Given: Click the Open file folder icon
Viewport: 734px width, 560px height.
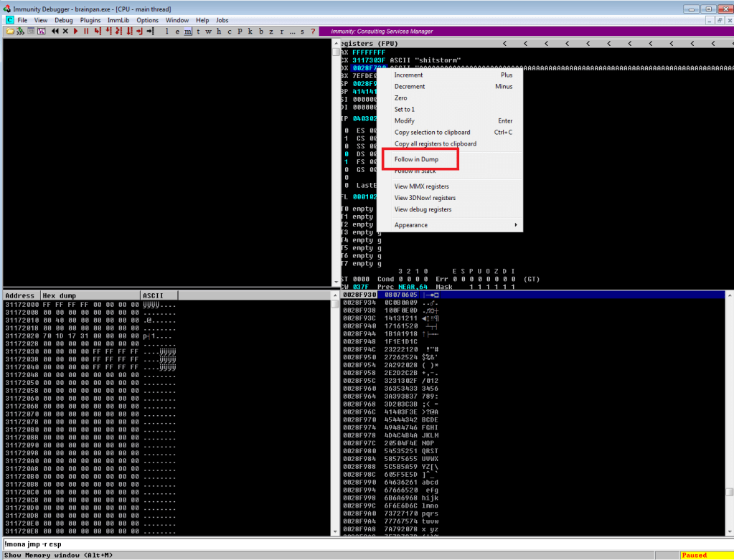Looking at the screenshot, I should pyautogui.click(x=10, y=32).
